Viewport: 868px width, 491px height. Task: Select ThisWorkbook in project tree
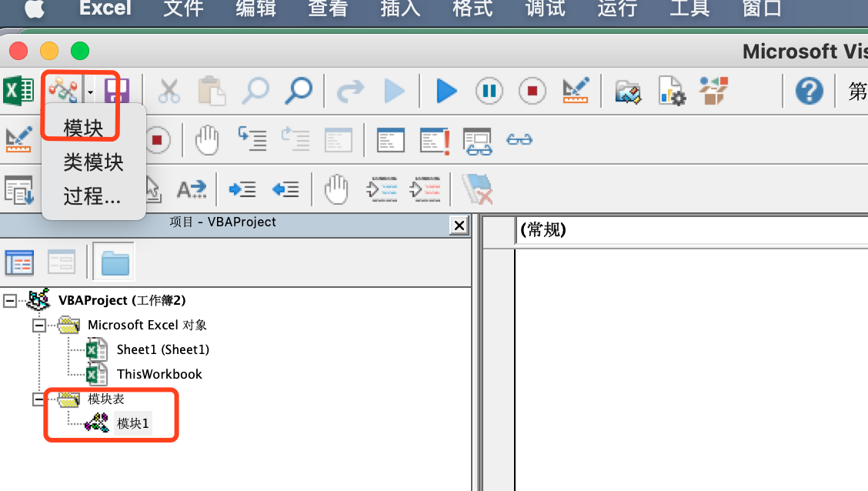coord(159,374)
